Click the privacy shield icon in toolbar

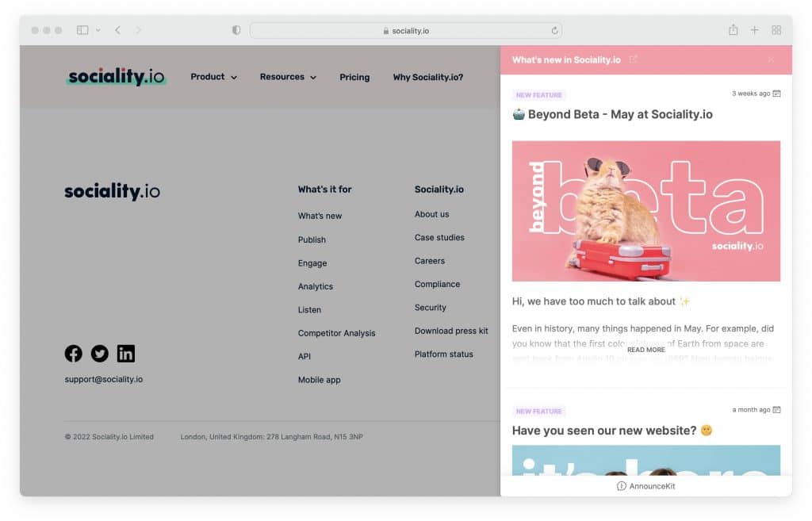coord(236,30)
